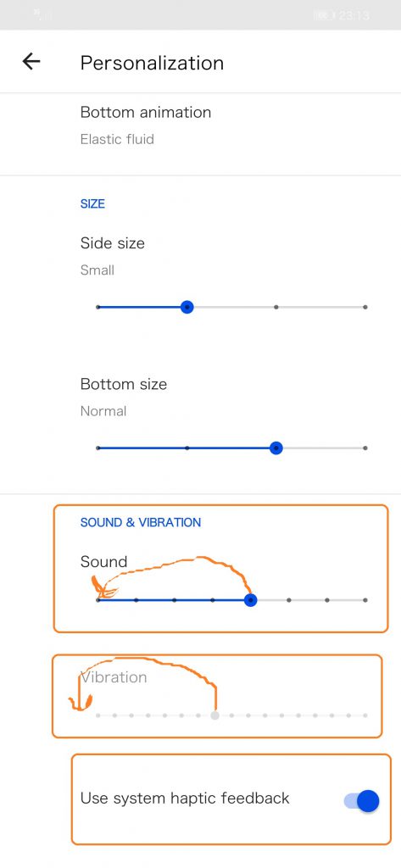Screen dimensions: 401x868
Task: Set Bottom size to its minimum tick
Action: click(98, 448)
